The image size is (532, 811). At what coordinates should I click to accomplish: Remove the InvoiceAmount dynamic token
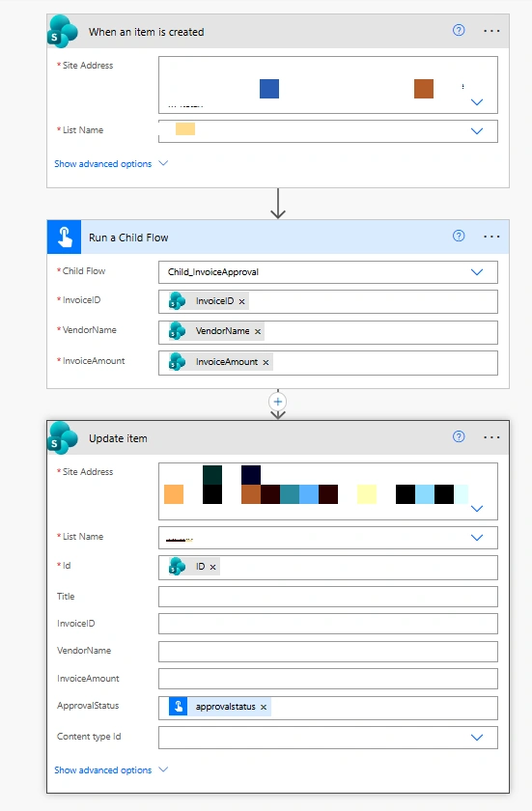[266, 363]
